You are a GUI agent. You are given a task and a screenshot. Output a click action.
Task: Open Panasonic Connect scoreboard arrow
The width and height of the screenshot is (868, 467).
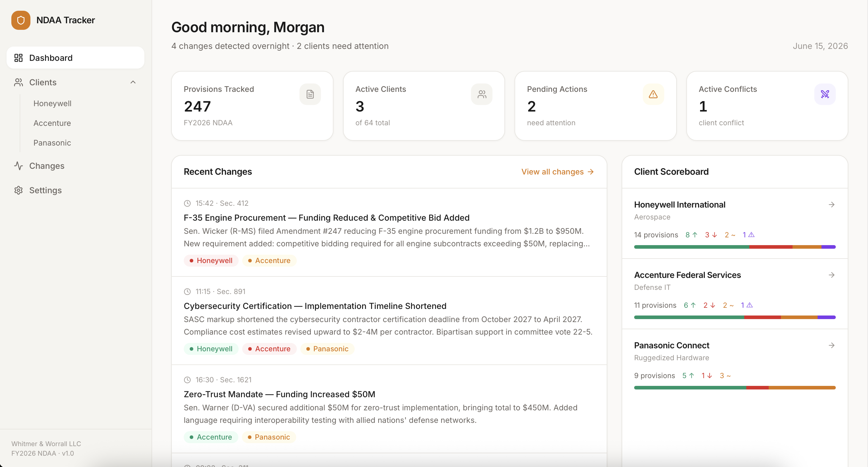[831, 346]
